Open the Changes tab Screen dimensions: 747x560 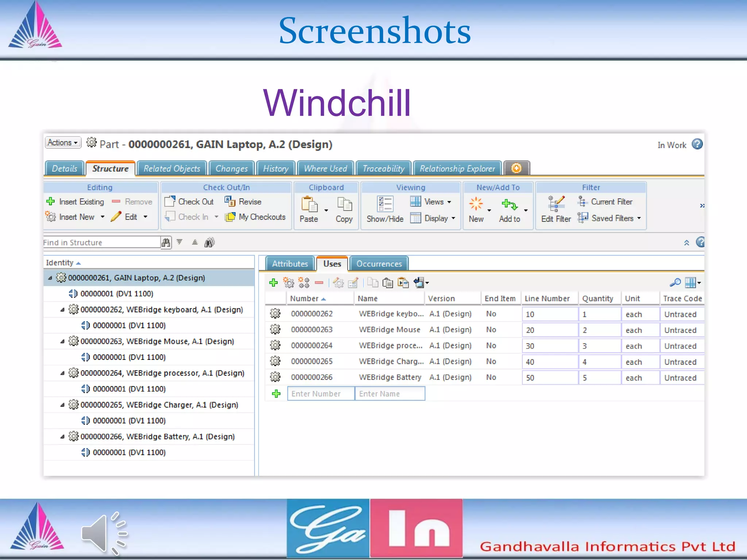(x=232, y=168)
